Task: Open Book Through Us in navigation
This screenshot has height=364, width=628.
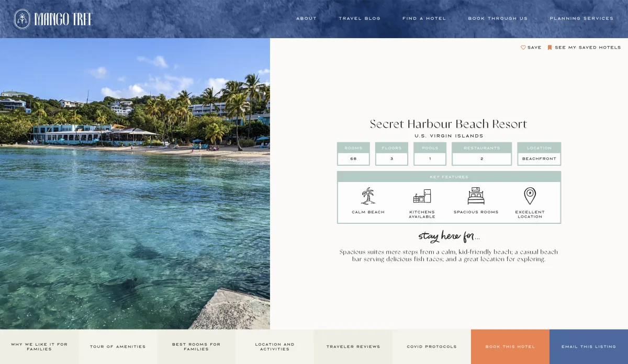Action: pyautogui.click(x=498, y=18)
